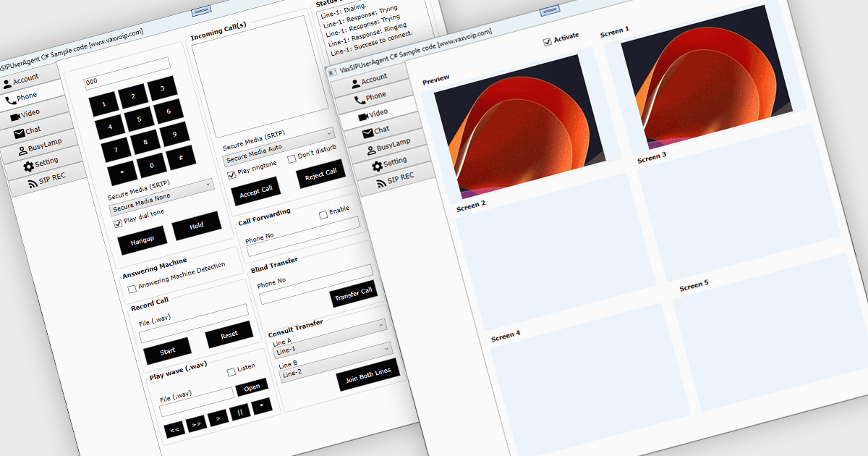Click BusyLamp person icon in left window

(22, 151)
